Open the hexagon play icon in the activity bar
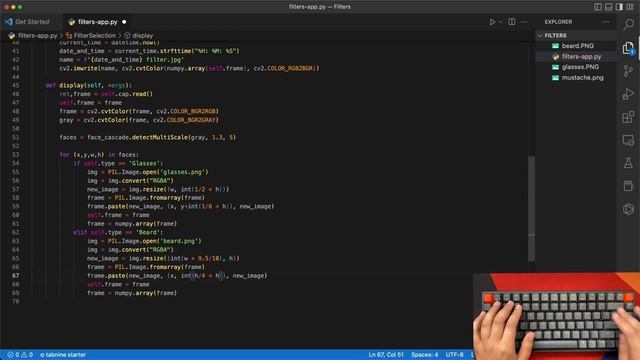The height and width of the screenshot is (360, 640). pyautogui.click(x=628, y=209)
